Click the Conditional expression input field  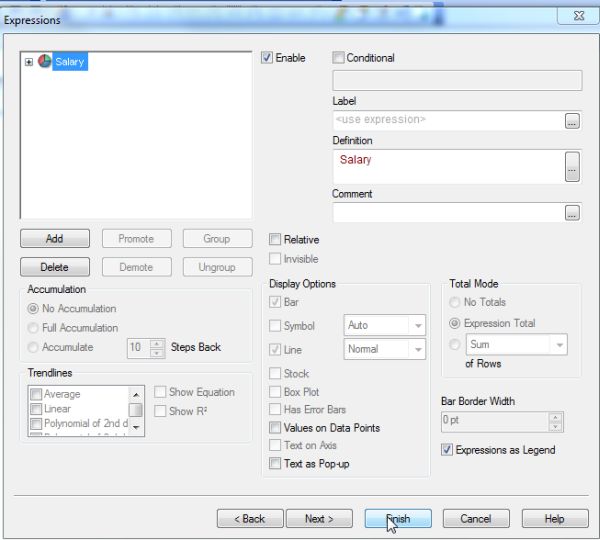[x=457, y=80]
